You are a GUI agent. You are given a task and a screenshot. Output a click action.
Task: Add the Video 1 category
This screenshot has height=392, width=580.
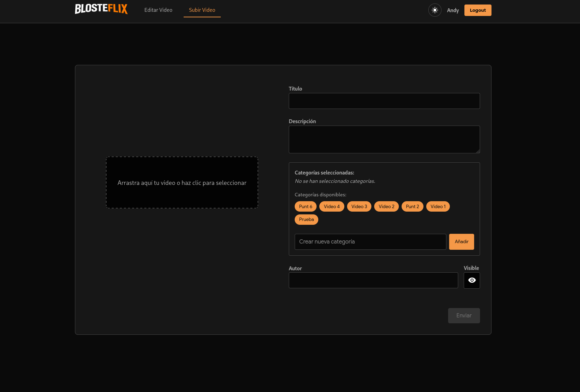point(438,206)
